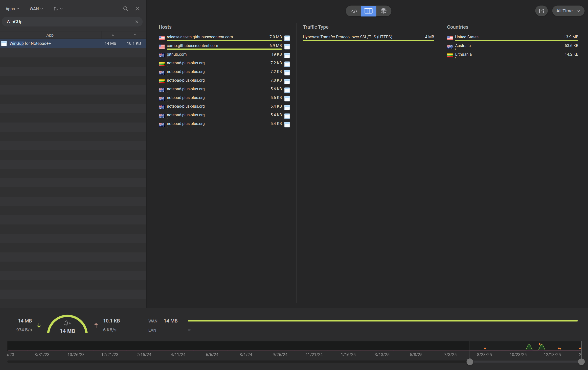This screenshot has width=588, height=370.
Task: Click the WinGup for Notepad++ app icon
Action: [x=4, y=44]
